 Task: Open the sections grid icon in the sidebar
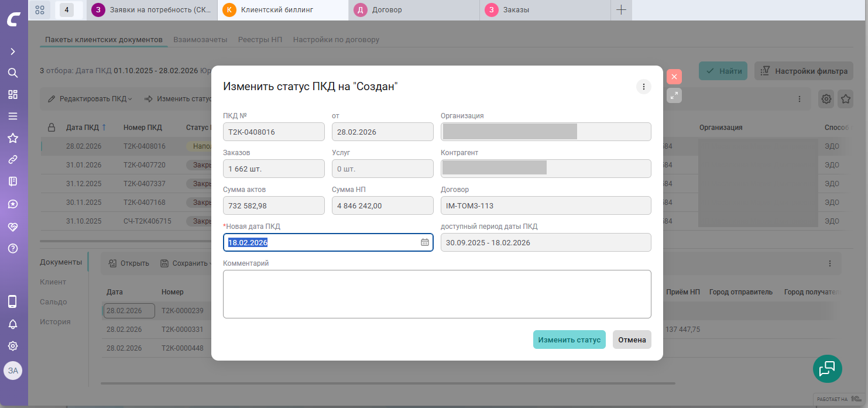click(x=13, y=95)
